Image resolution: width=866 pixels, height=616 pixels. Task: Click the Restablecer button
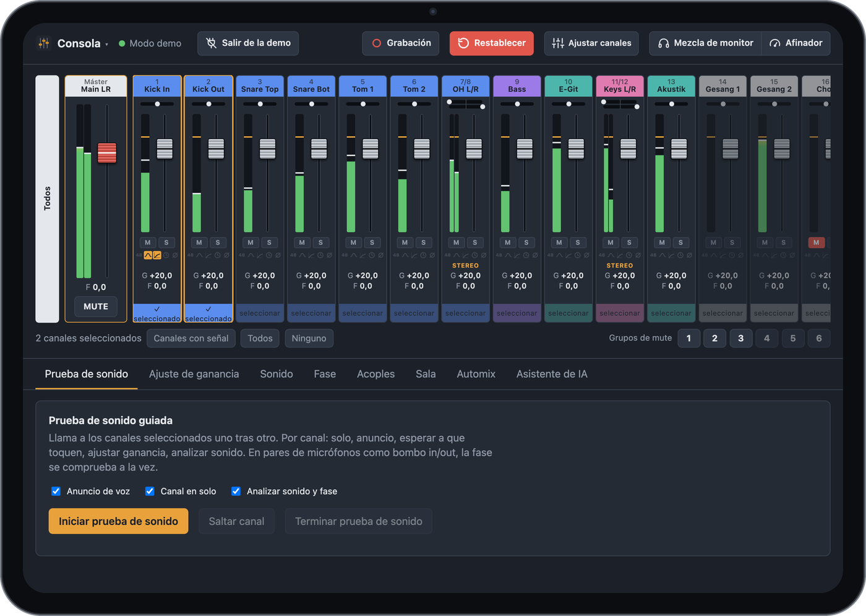tap(492, 43)
